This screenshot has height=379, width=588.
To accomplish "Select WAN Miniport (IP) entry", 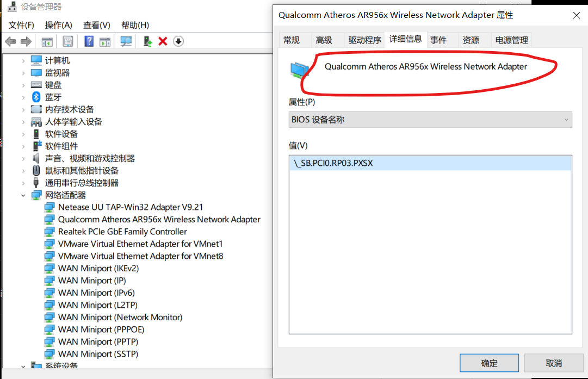I will point(92,281).
